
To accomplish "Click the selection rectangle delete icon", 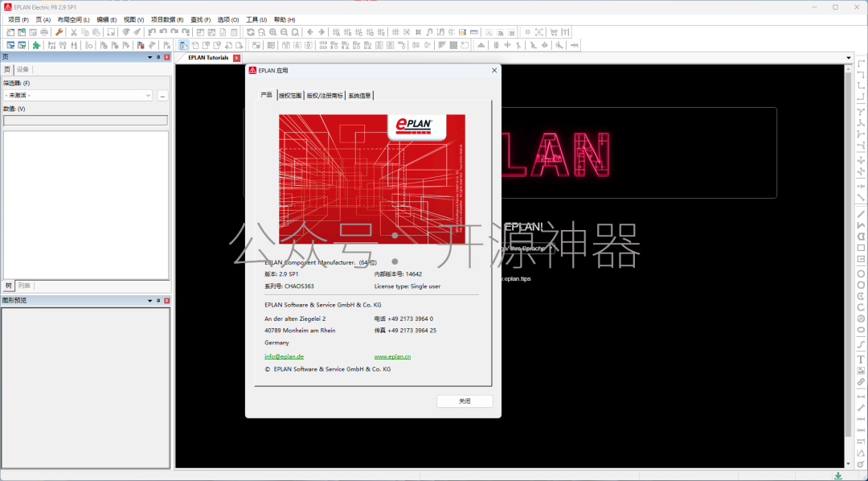I will click(x=111, y=32).
